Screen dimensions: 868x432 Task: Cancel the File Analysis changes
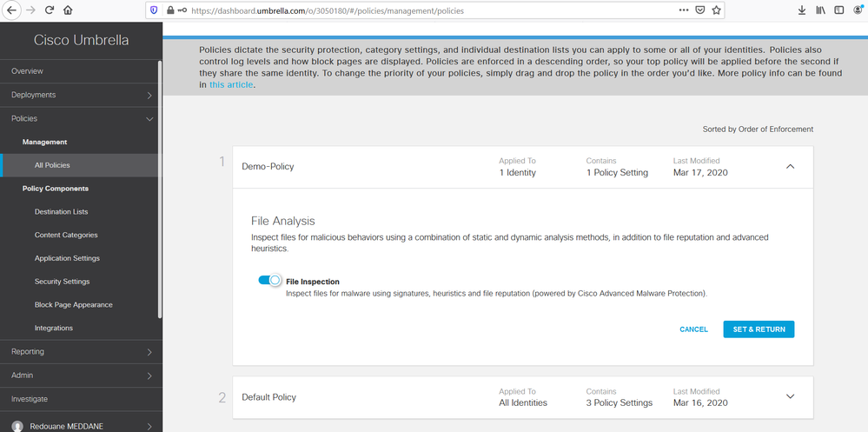click(693, 329)
